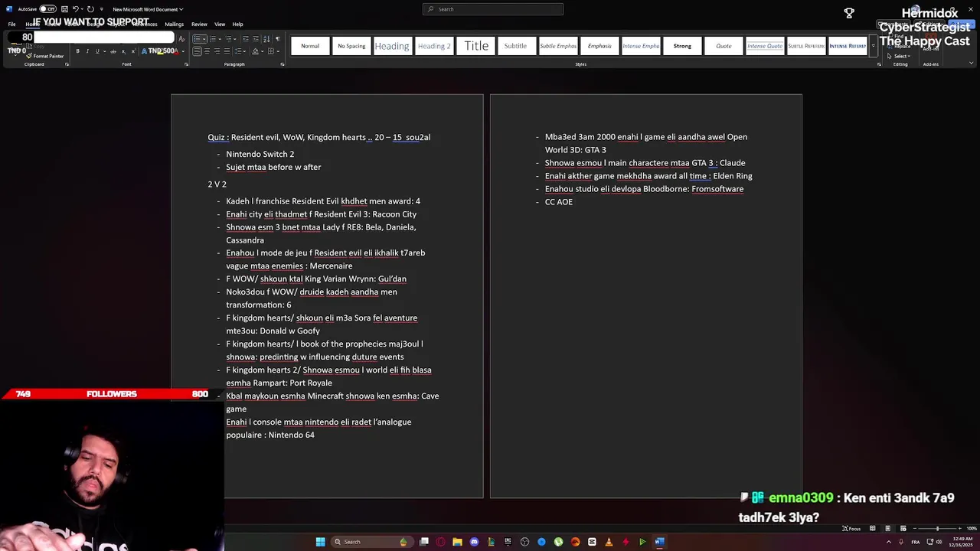Apply the Subtitle style
Image resolution: width=980 pixels, height=551 pixels.
pyautogui.click(x=515, y=46)
